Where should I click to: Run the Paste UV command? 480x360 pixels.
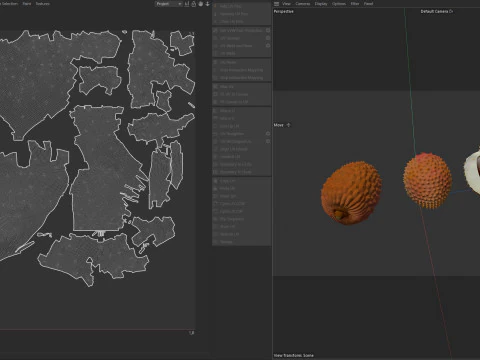(x=242, y=188)
